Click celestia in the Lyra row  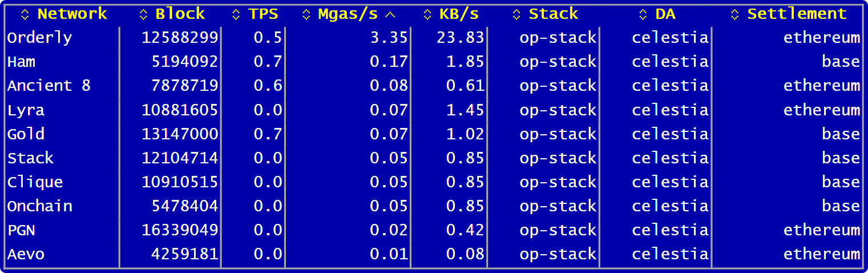[671, 110]
